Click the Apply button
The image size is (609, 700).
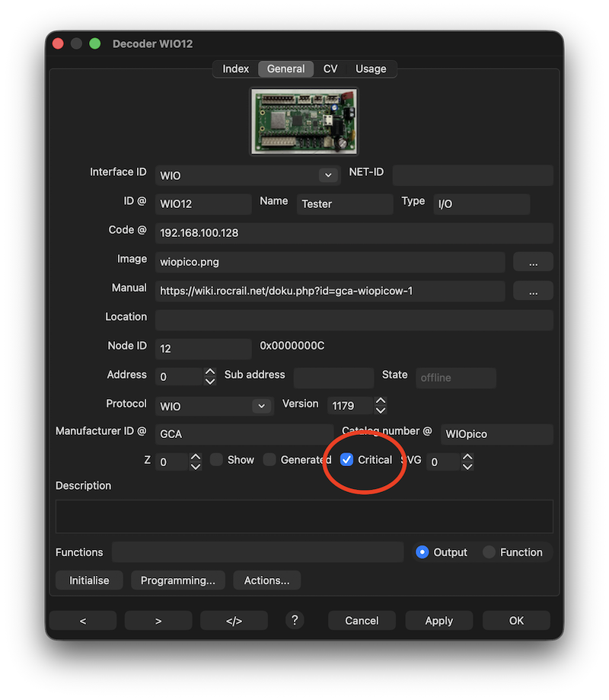438,621
